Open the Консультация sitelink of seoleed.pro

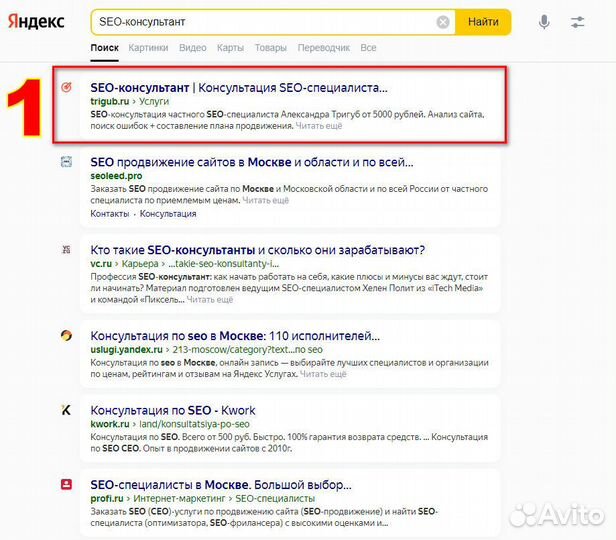click(168, 214)
